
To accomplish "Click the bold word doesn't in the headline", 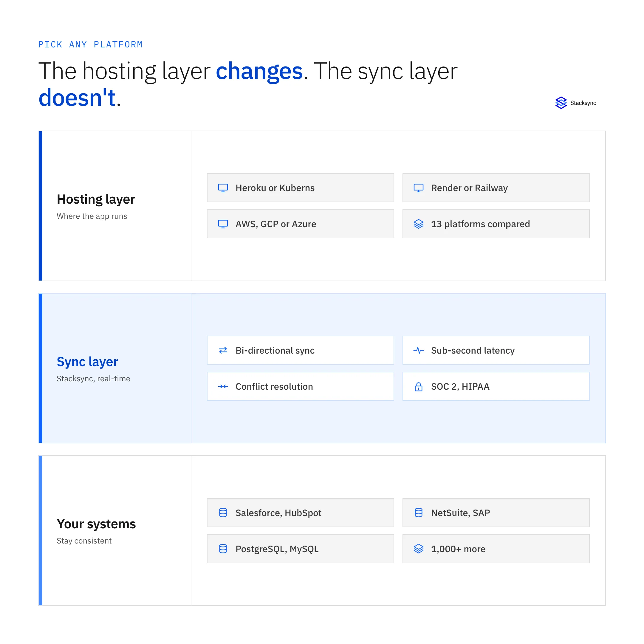I will [77, 98].
